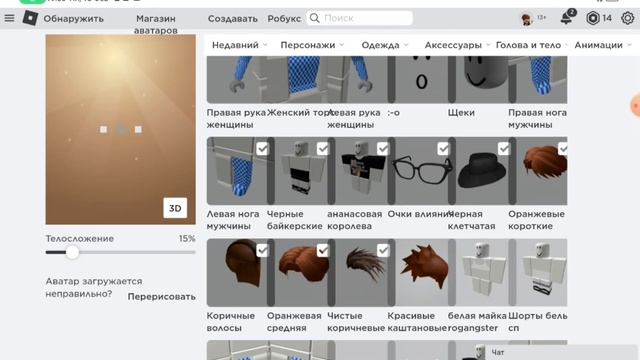
Task: Select Шорты белые thumbnail
Action: click(x=539, y=273)
